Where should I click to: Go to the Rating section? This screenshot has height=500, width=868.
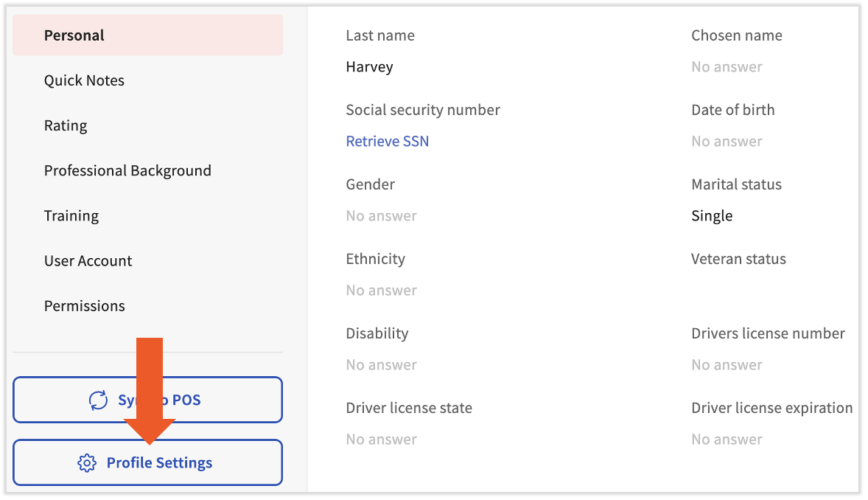66,125
